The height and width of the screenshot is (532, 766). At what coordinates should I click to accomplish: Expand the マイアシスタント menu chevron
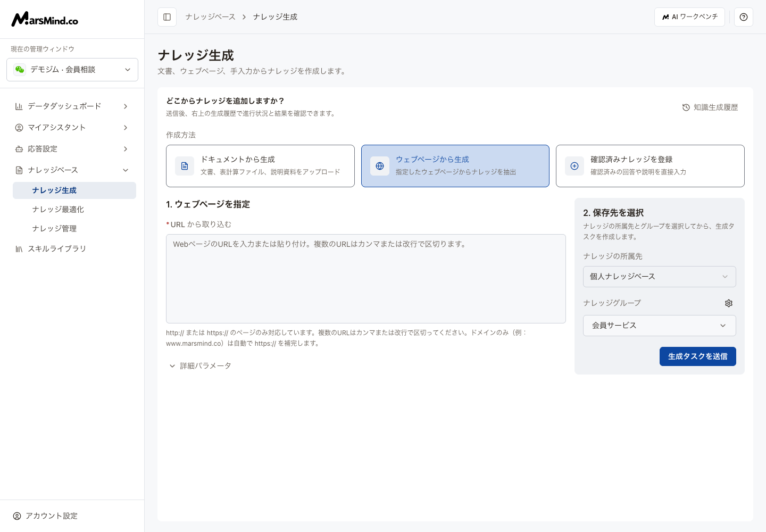[126, 128]
